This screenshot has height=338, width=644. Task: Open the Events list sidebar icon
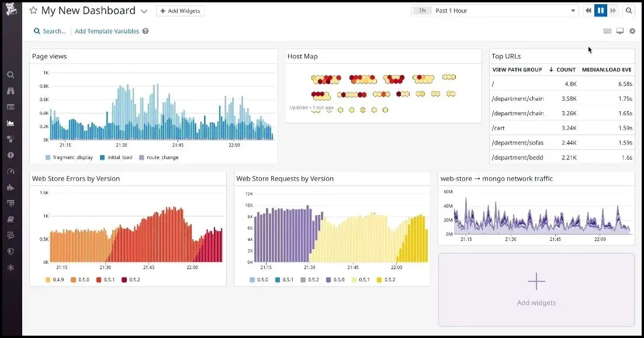[x=11, y=107]
